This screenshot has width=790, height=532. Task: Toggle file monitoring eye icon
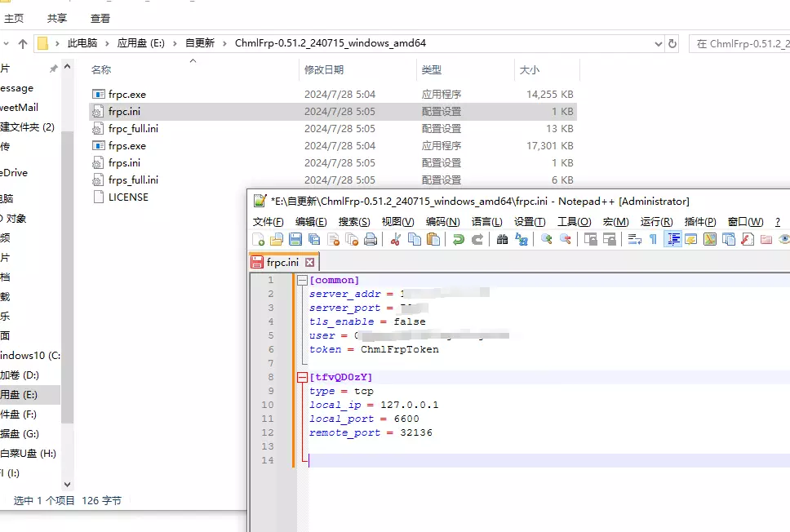784,239
